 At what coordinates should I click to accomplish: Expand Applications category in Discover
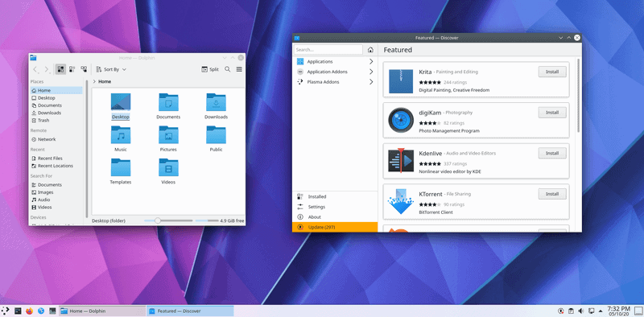point(335,62)
